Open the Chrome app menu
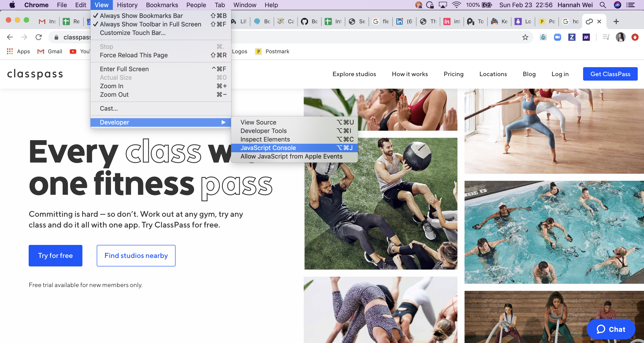The height and width of the screenshot is (343, 644). tap(36, 5)
